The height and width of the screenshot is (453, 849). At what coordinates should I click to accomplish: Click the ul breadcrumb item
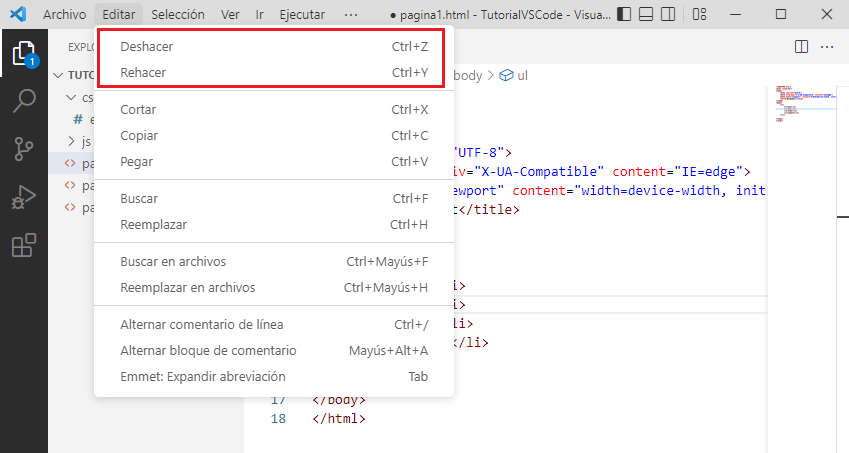pos(514,75)
